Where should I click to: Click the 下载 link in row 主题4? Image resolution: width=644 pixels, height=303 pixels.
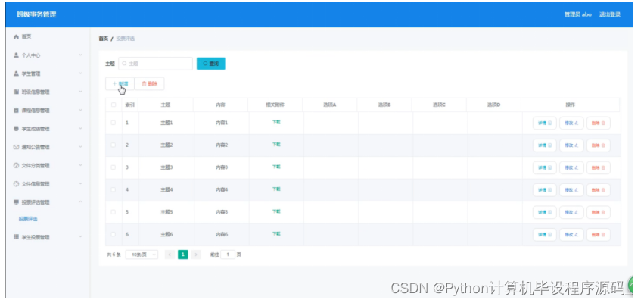[276, 189]
